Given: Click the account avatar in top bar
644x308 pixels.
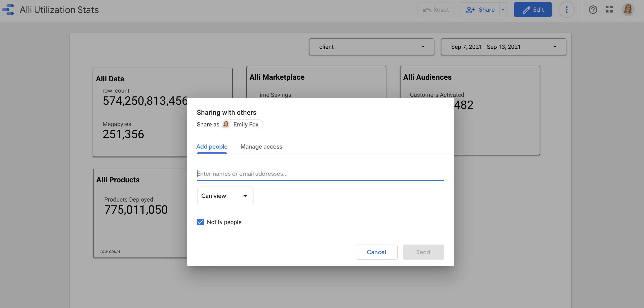Looking at the screenshot, I should pos(628,10).
